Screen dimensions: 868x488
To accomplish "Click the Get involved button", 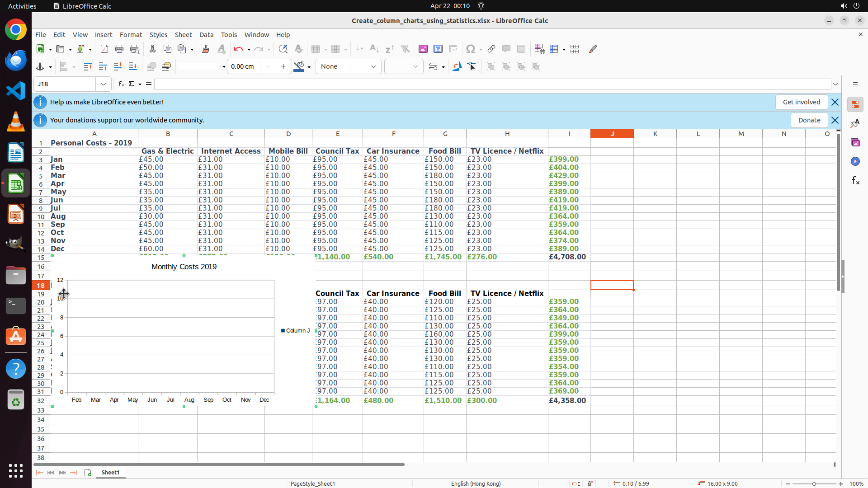I will coord(801,102).
